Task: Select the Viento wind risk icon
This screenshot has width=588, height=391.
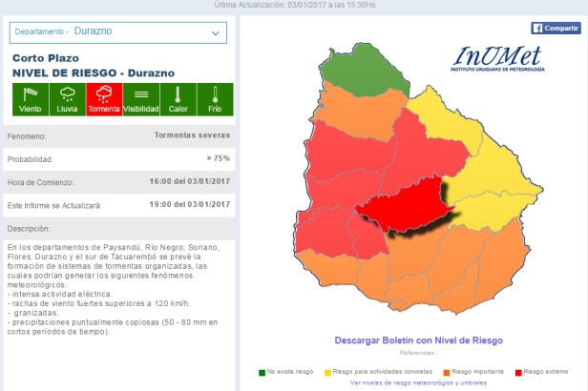Action: click(x=31, y=99)
